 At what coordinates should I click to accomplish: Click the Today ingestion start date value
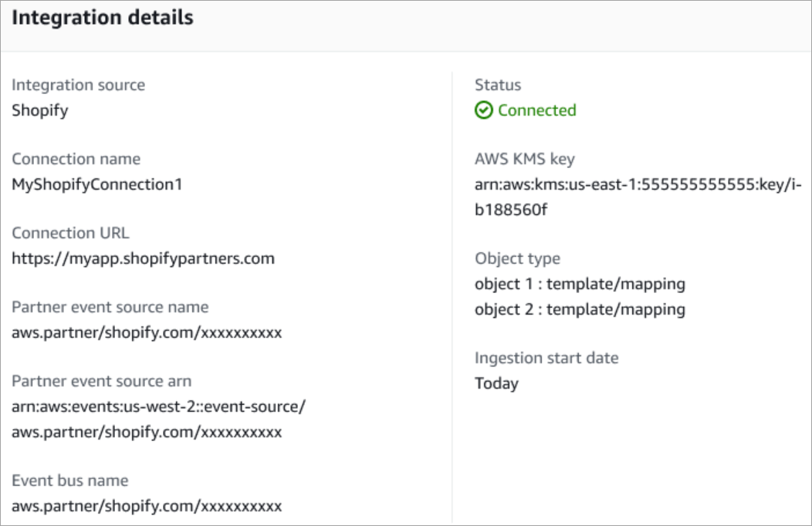496,383
